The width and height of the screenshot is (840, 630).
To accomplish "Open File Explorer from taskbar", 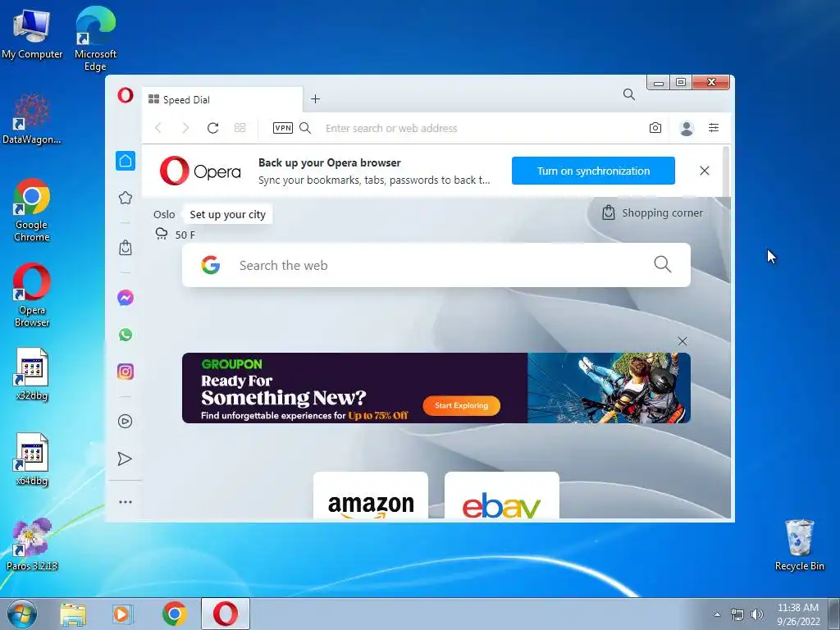I will tap(73, 614).
